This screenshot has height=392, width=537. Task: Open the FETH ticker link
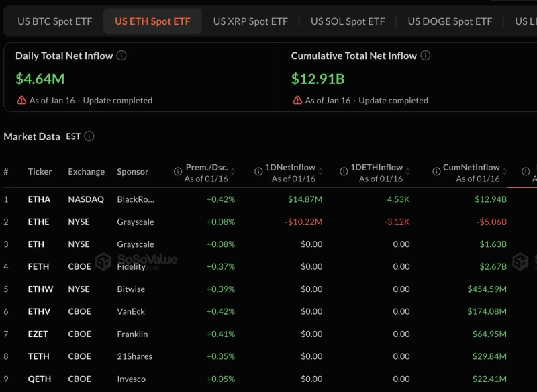tap(38, 266)
